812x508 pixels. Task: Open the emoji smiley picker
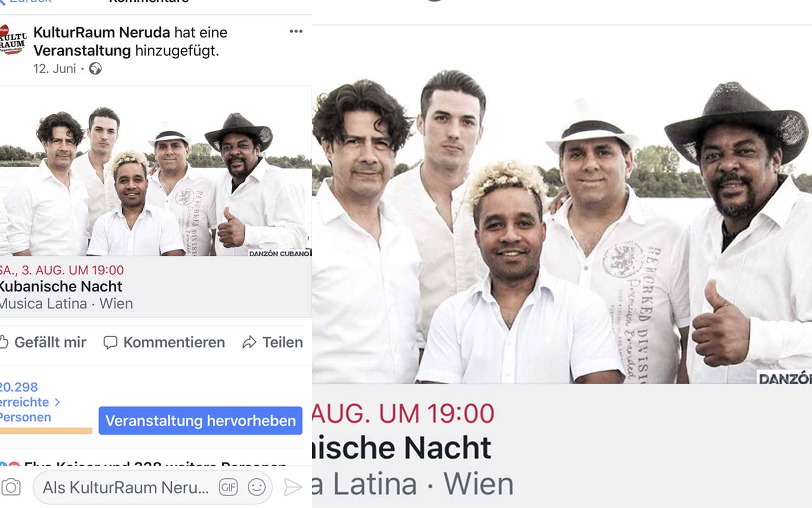tap(257, 487)
